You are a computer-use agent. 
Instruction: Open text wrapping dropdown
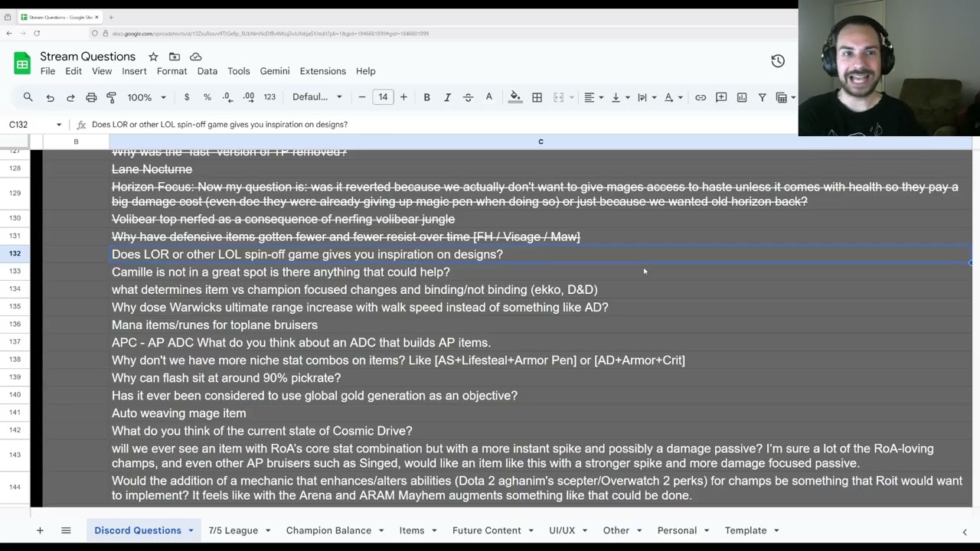click(x=647, y=97)
